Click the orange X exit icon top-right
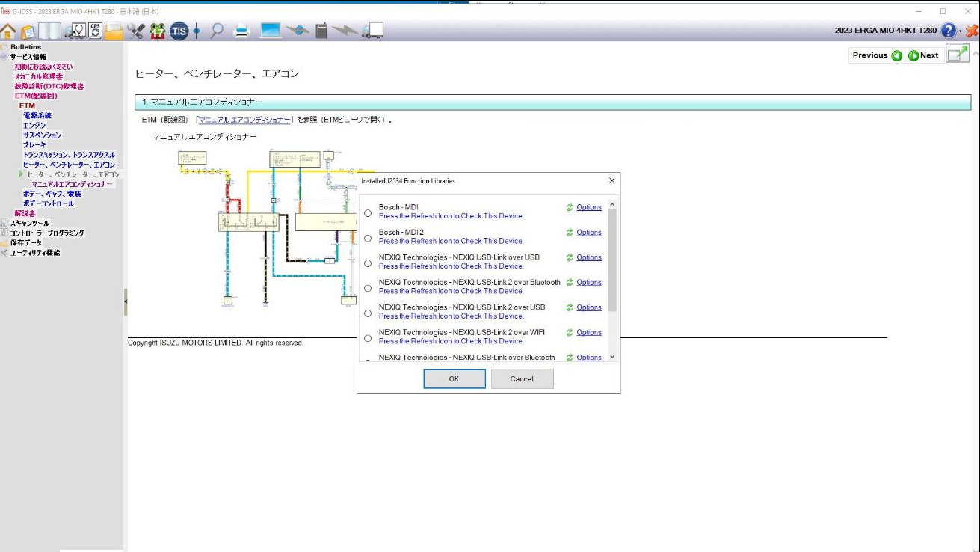Image resolution: width=980 pixels, height=552 pixels. pyautogui.click(x=972, y=31)
